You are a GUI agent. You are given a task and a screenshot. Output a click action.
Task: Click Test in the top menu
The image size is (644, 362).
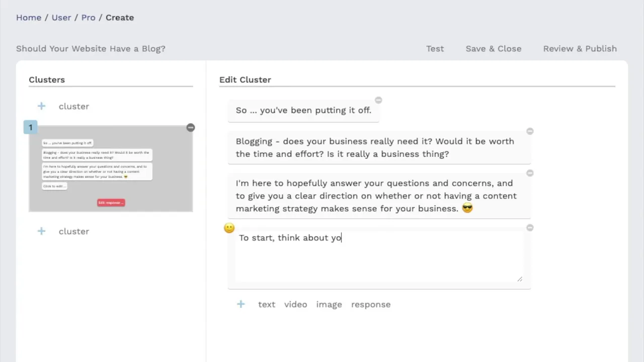point(435,49)
